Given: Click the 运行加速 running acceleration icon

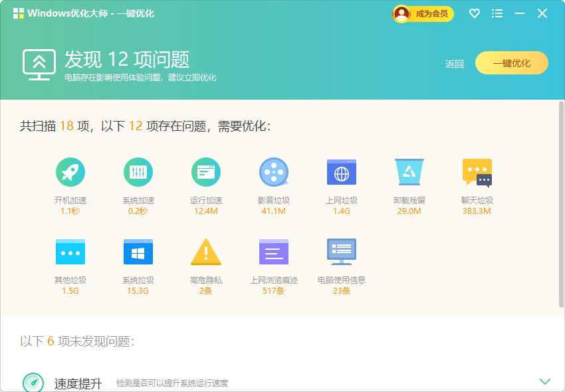Looking at the screenshot, I should pos(206,173).
